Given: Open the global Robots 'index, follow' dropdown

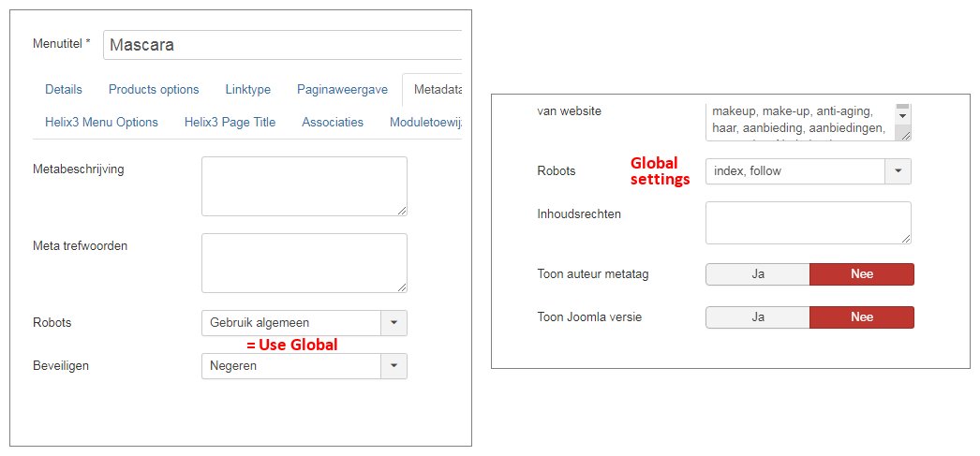Looking at the screenshot, I should (x=809, y=171).
